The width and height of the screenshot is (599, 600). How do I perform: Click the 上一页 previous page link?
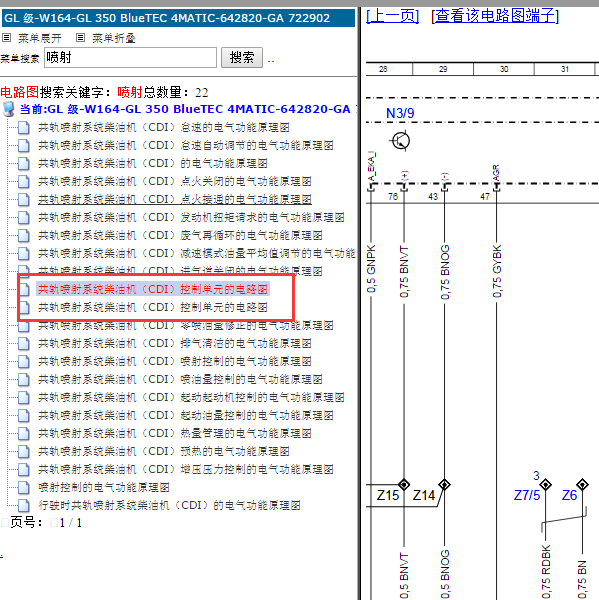click(x=392, y=16)
